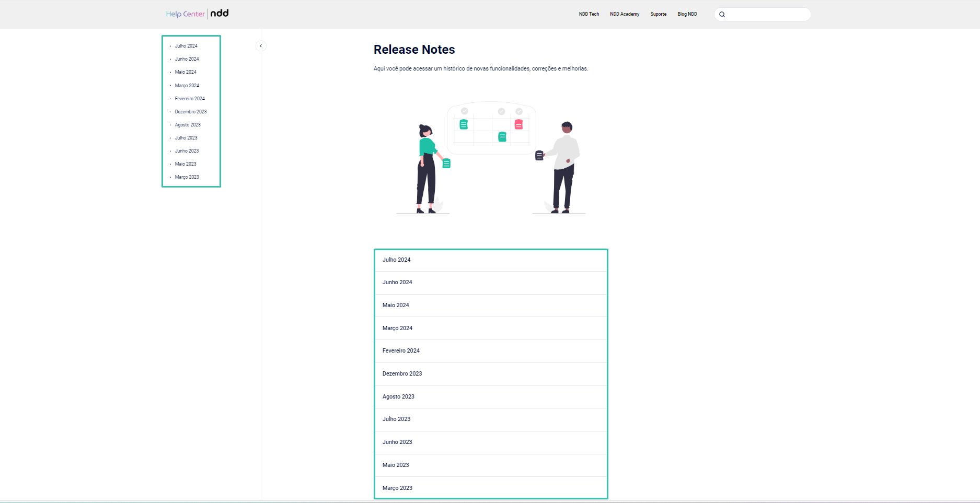Select Fevereiro 2024 in the sidebar
Viewport: 980px width, 503px height.
coord(190,99)
